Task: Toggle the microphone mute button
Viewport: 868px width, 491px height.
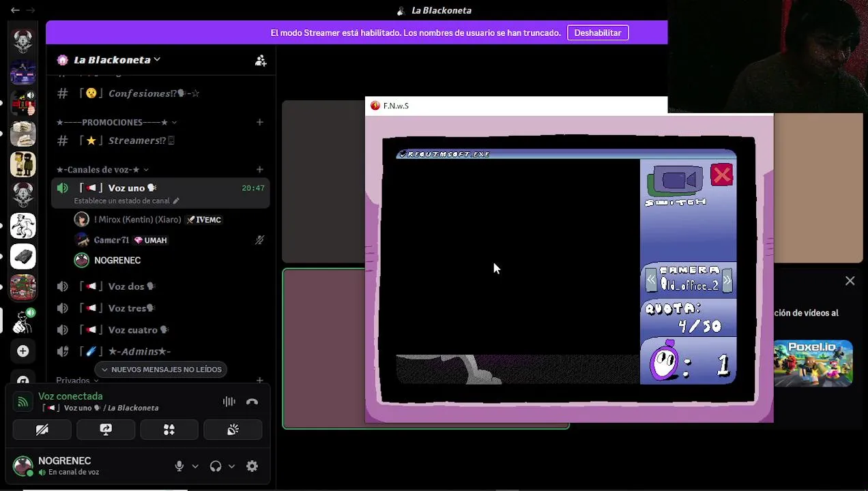Action: pyautogui.click(x=179, y=466)
